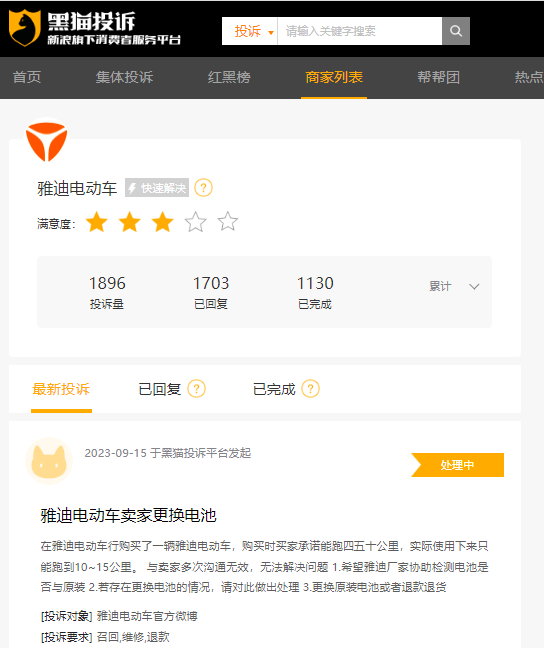
Task: Click the 1130 已完成 figure
Action: [x=315, y=292]
